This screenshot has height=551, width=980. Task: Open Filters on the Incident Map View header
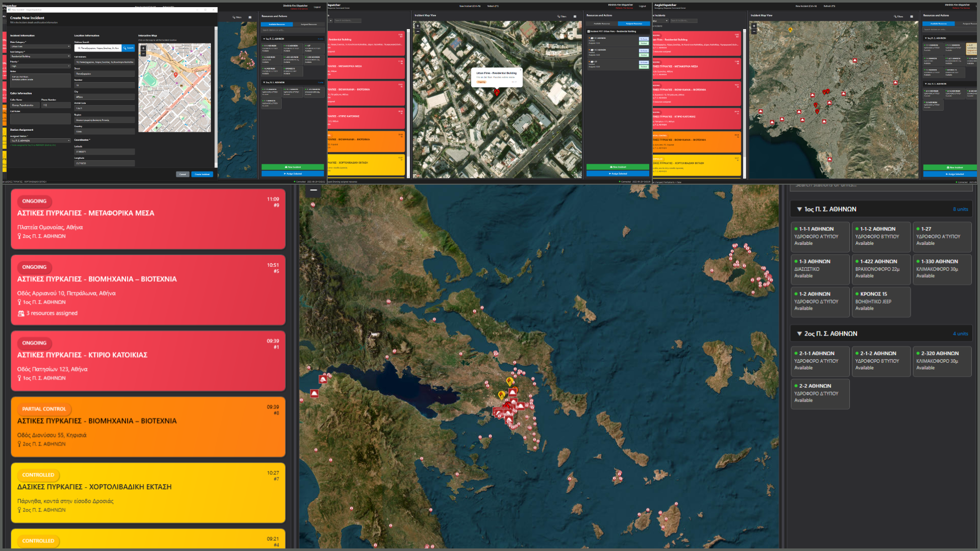click(x=561, y=16)
